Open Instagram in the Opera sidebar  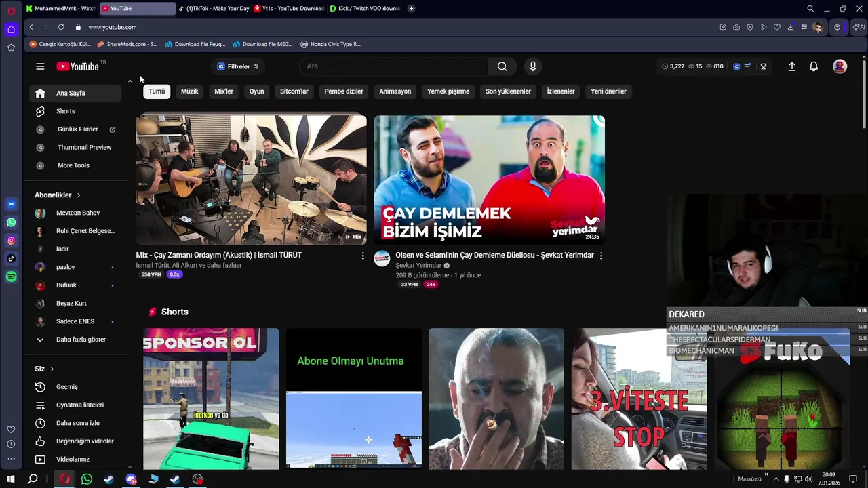point(11,241)
